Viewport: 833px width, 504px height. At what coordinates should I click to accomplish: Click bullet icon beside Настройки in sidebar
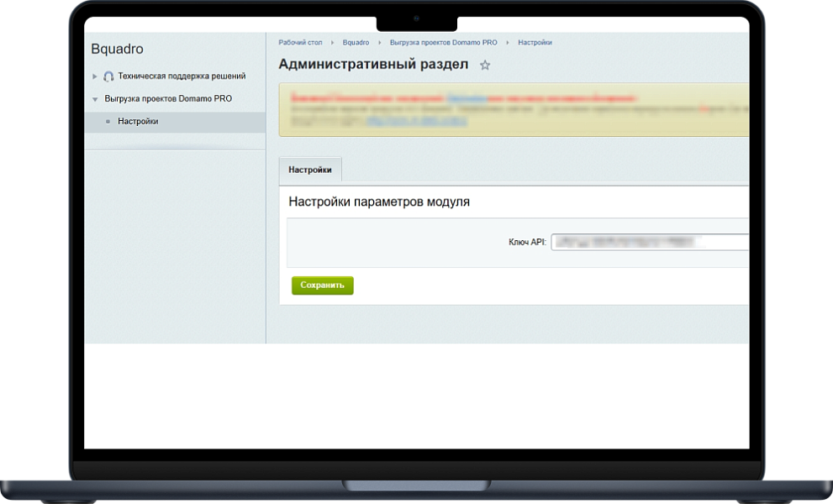pyautogui.click(x=108, y=122)
